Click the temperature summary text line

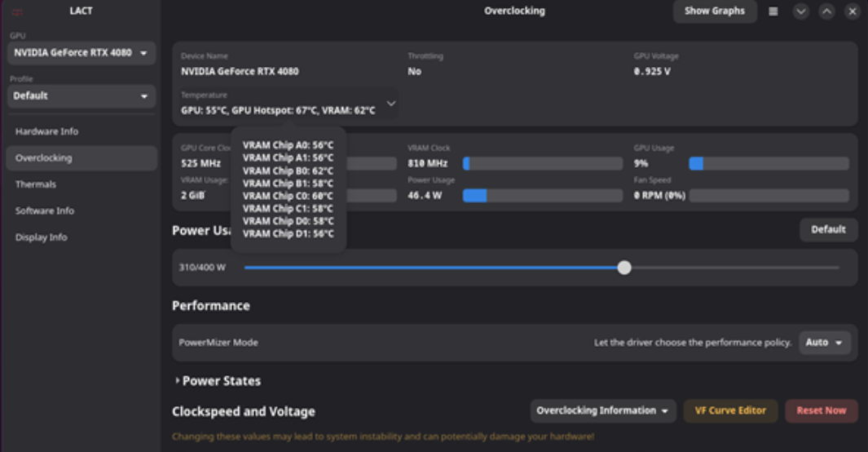coord(278,111)
